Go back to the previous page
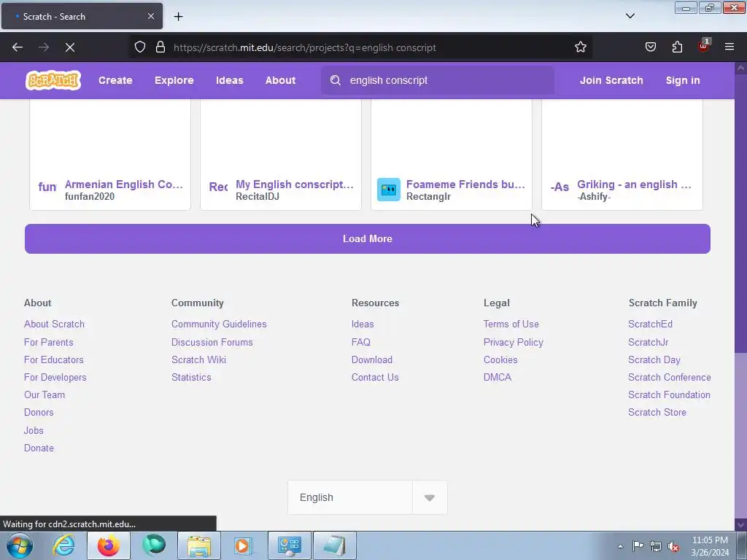Screen dimensions: 747x560 [x=18, y=47]
